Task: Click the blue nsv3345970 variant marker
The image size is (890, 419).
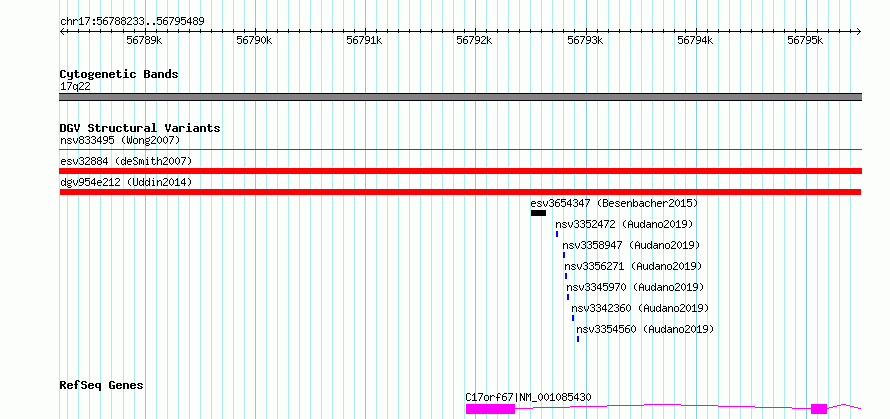Action: click(568, 297)
